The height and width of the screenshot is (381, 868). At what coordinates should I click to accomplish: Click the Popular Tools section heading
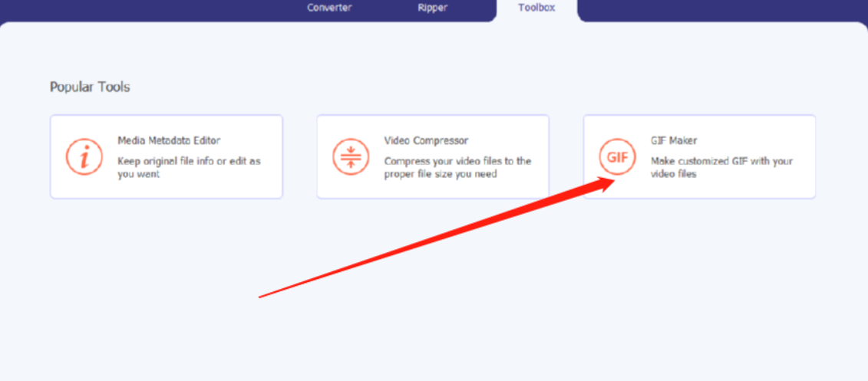[90, 87]
